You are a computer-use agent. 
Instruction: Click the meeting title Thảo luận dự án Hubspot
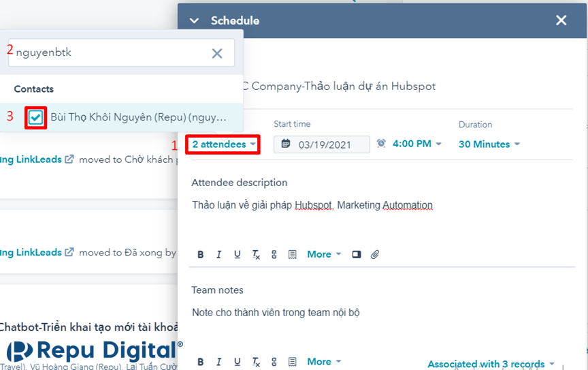[x=338, y=87]
